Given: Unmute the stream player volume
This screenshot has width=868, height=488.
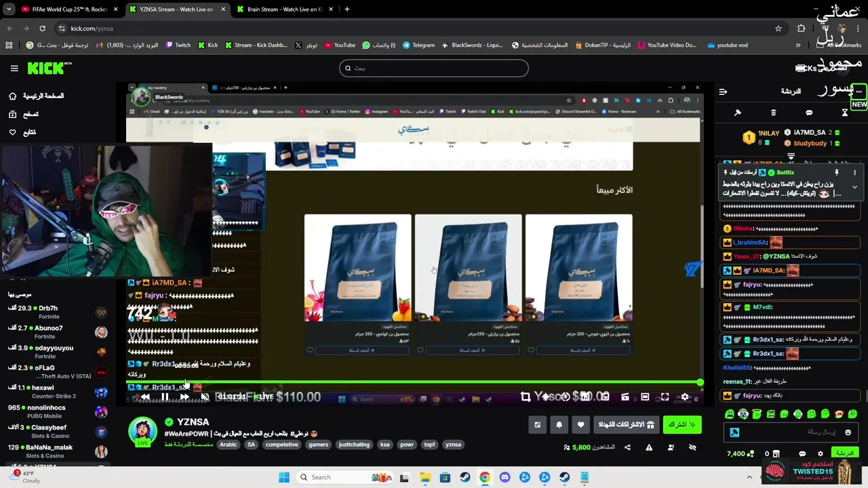Looking at the screenshot, I should pyautogui.click(x=205, y=397).
